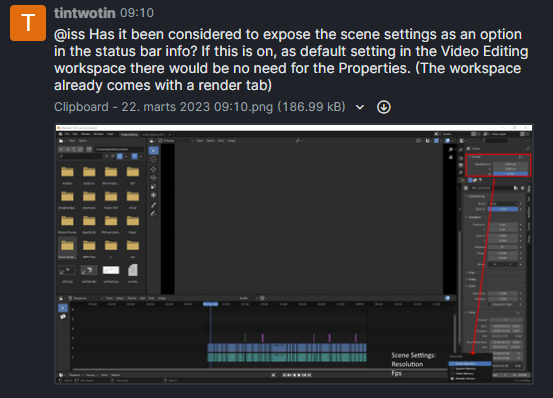Choose the Select Box tool in preview
This screenshot has height=398, width=553.
(153, 151)
